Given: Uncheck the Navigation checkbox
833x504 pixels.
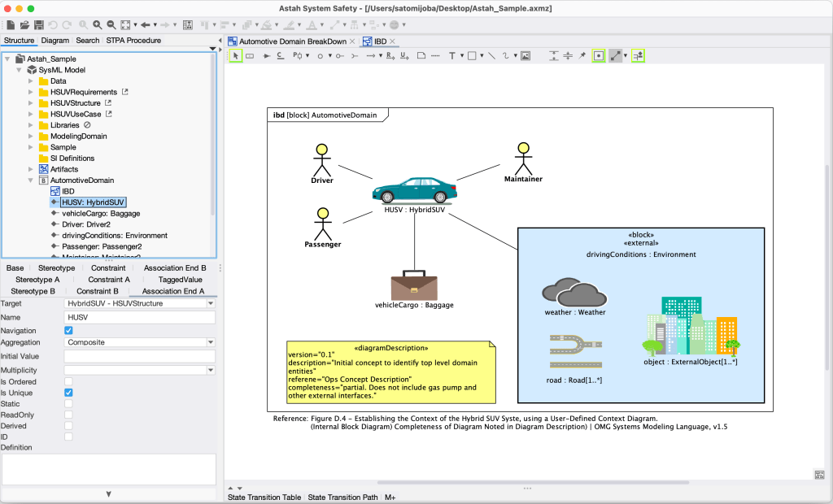Looking at the screenshot, I should point(68,331).
